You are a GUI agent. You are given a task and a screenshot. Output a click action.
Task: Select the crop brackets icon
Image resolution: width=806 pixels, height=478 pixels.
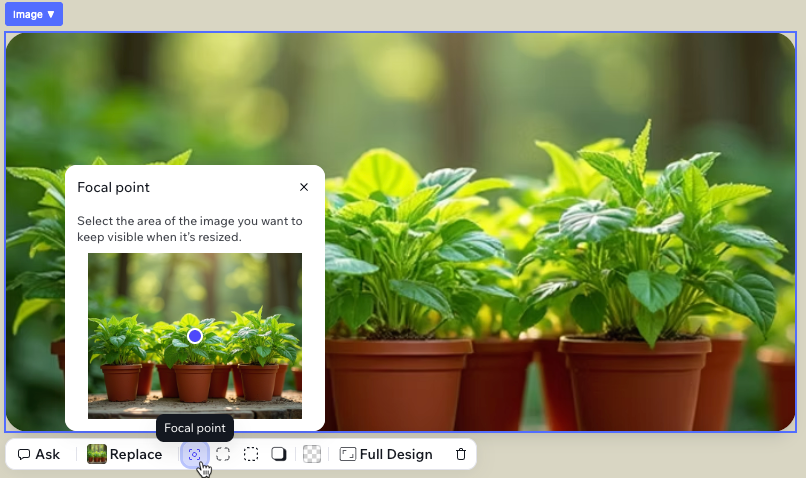tap(223, 454)
